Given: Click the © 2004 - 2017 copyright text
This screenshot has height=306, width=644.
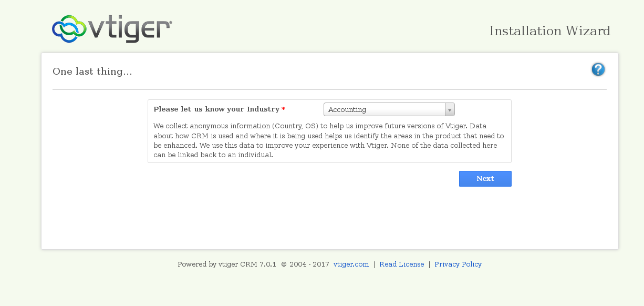Looking at the screenshot, I should pos(305,264).
